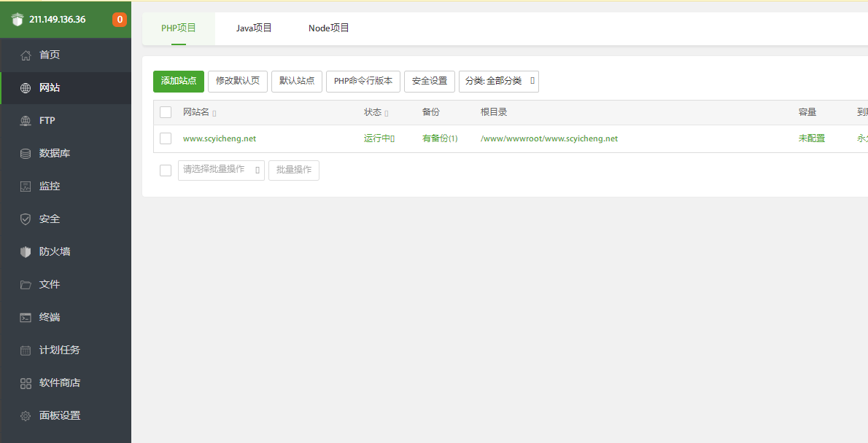Open 防火墙 firewall icon in sidebar
This screenshot has width=868, height=443.
point(26,252)
